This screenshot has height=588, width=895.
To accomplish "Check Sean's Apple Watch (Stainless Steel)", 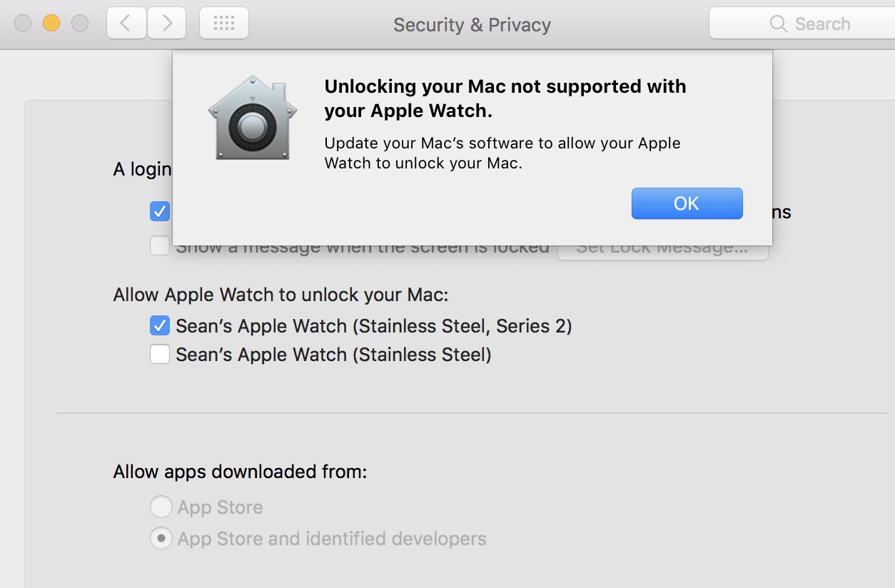I will pyautogui.click(x=160, y=355).
